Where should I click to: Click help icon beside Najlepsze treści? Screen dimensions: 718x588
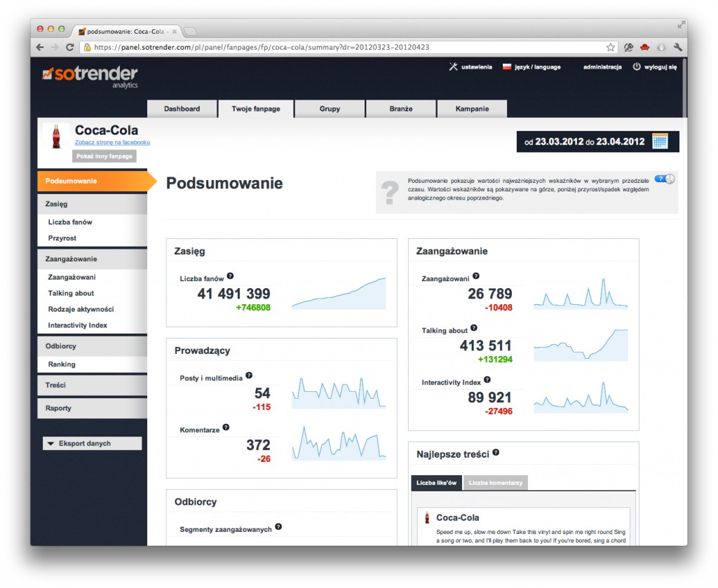[496, 453]
